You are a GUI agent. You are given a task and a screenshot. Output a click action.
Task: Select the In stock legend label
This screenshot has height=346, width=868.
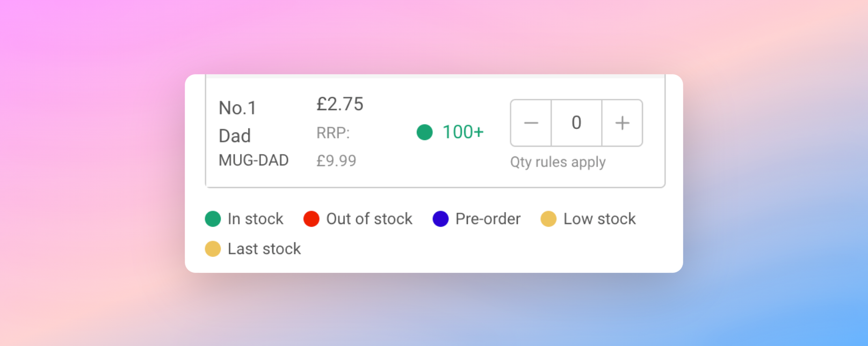255,219
